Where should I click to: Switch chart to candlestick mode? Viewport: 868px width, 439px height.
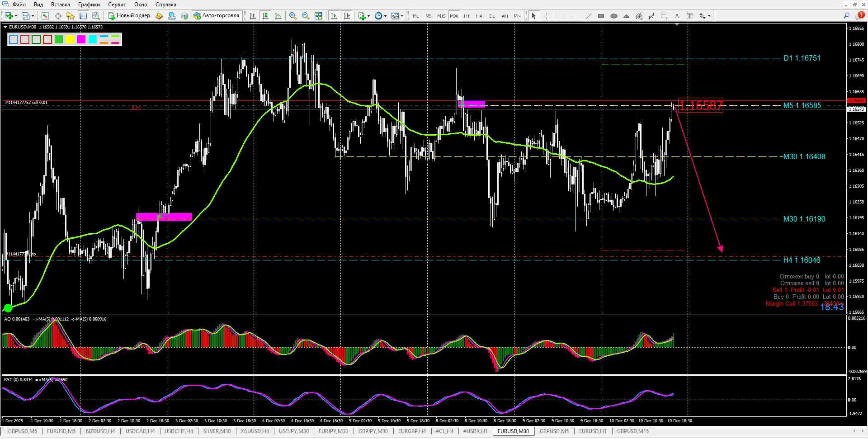click(x=265, y=16)
